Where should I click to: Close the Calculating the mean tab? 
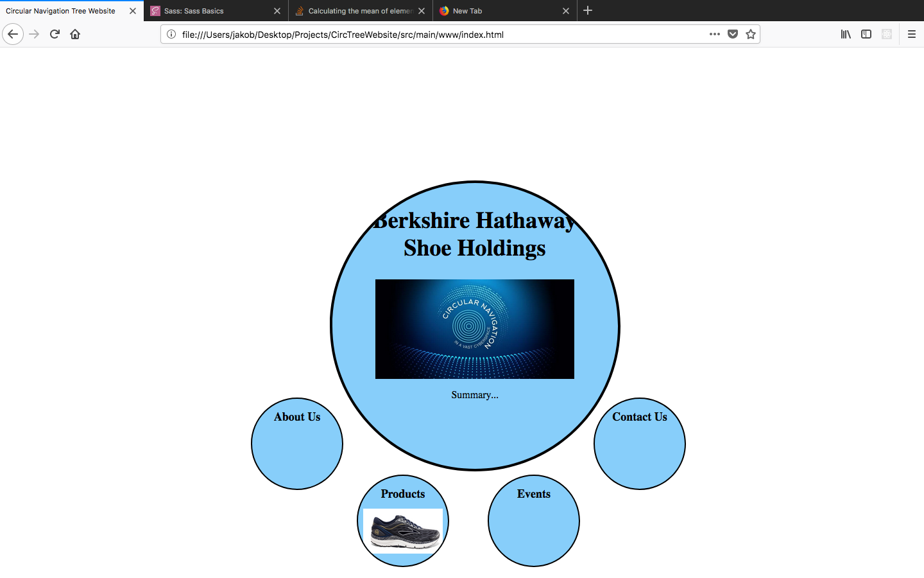click(x=422, y=11)
